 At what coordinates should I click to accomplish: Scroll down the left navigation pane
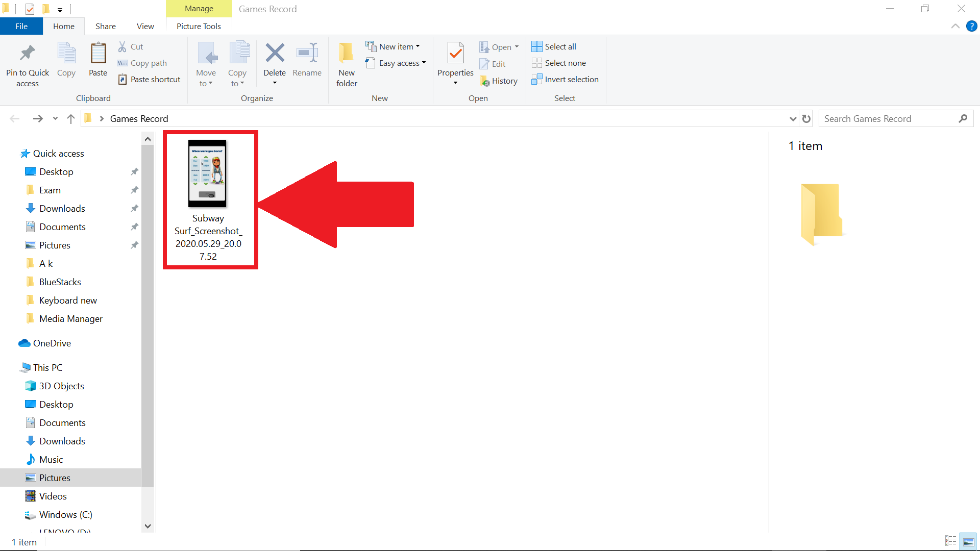148,526
